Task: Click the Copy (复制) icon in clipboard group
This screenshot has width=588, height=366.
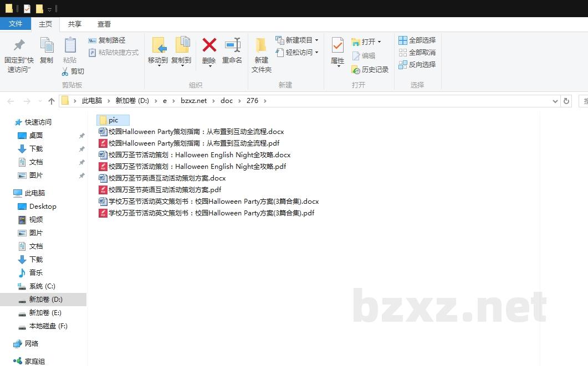Action: (47, 45)
